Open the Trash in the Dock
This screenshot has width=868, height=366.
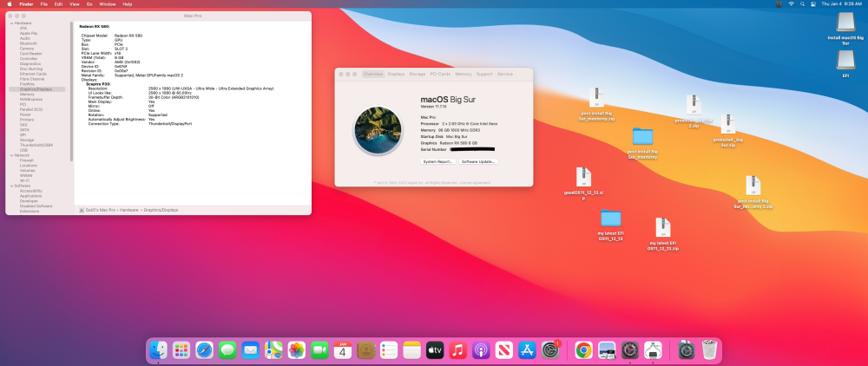pyautogui.click(x=709, y=350)
